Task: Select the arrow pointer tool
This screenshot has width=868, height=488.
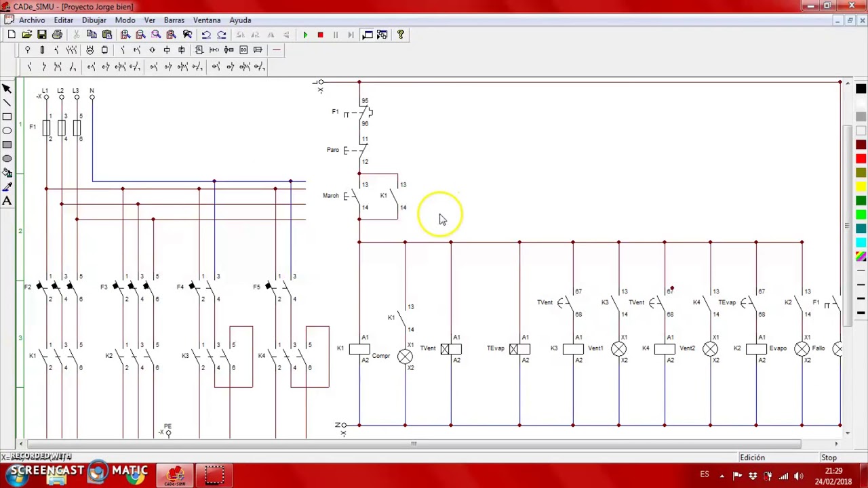Action: coord(7,89)
